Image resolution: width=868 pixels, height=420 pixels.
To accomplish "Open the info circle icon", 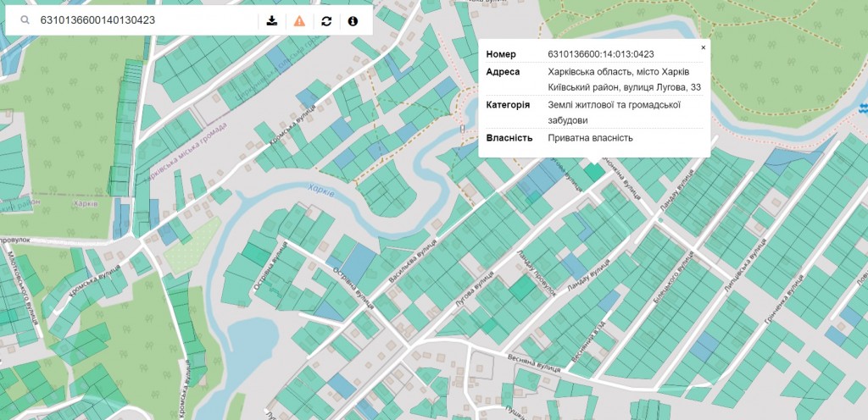I will pos(353,20).
